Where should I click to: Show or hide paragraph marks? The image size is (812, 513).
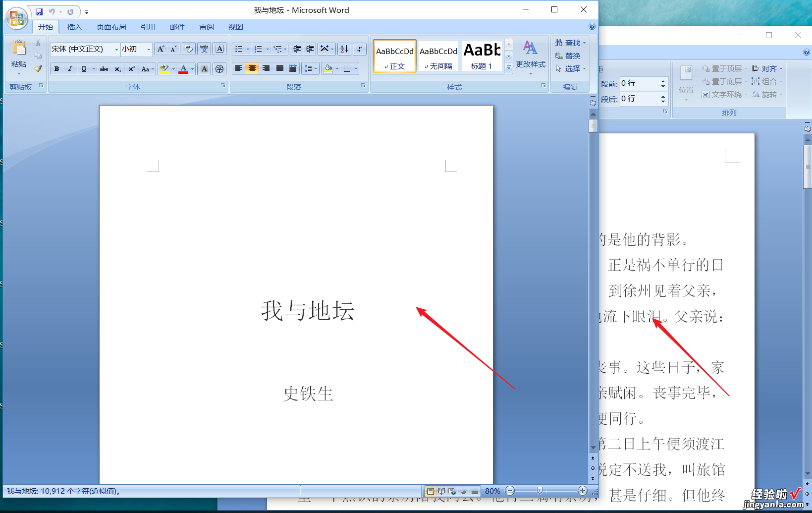pos(360,49)
